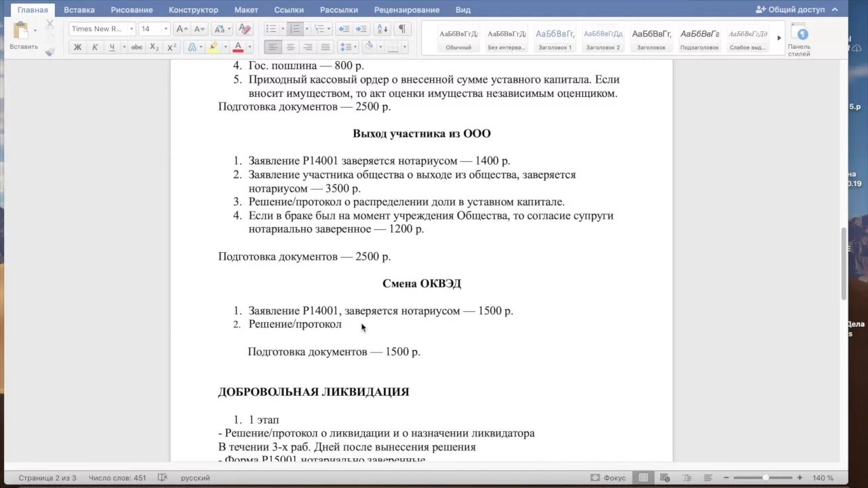868x488 pixels.
Task: Toggle Focus (Фокус) mode
Action: pyautogui.click(x=608, y=478)
